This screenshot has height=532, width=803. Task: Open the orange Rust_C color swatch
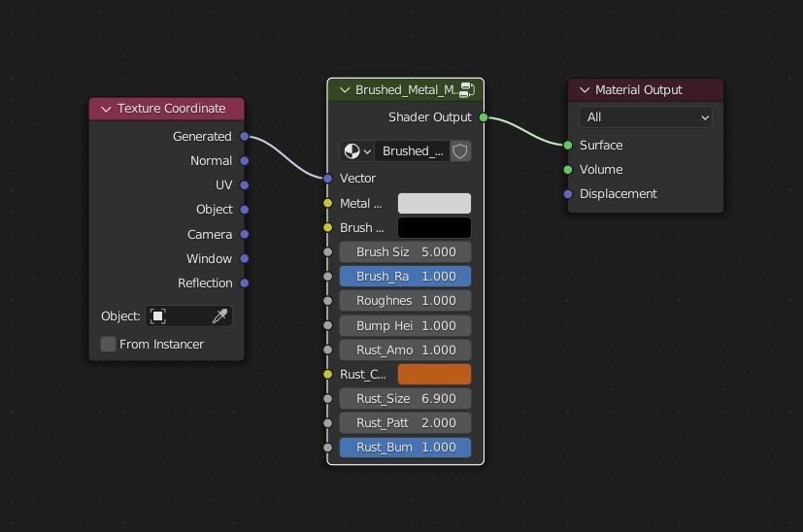click(434, 375)
